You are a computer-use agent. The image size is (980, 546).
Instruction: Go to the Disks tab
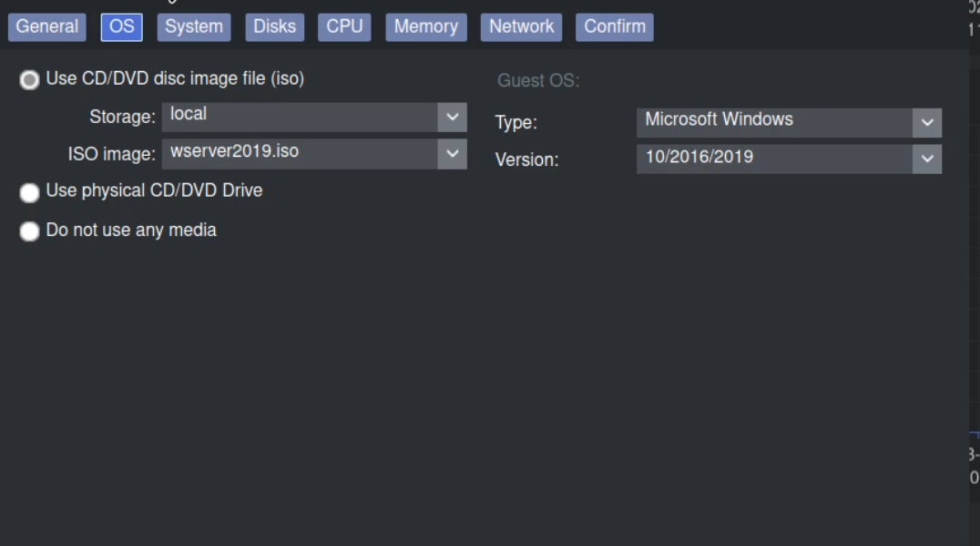274,26
